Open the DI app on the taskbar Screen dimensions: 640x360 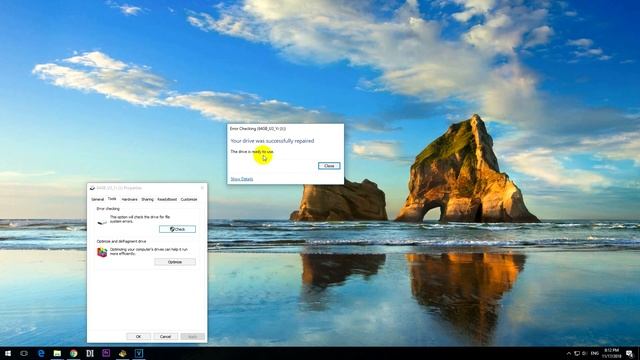click(90, 353)
